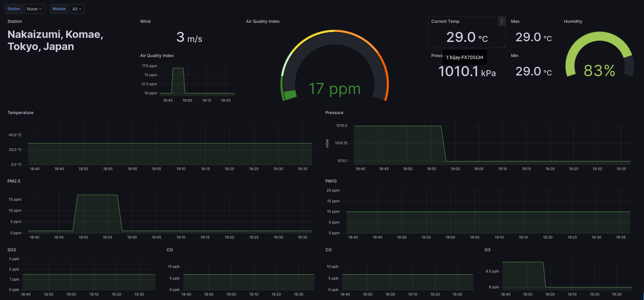The height and width of the screenshot is (300, 644).
Task: Open the Station variable dropdown showing None
Action: pyautogui.click(x=35, y=9)
